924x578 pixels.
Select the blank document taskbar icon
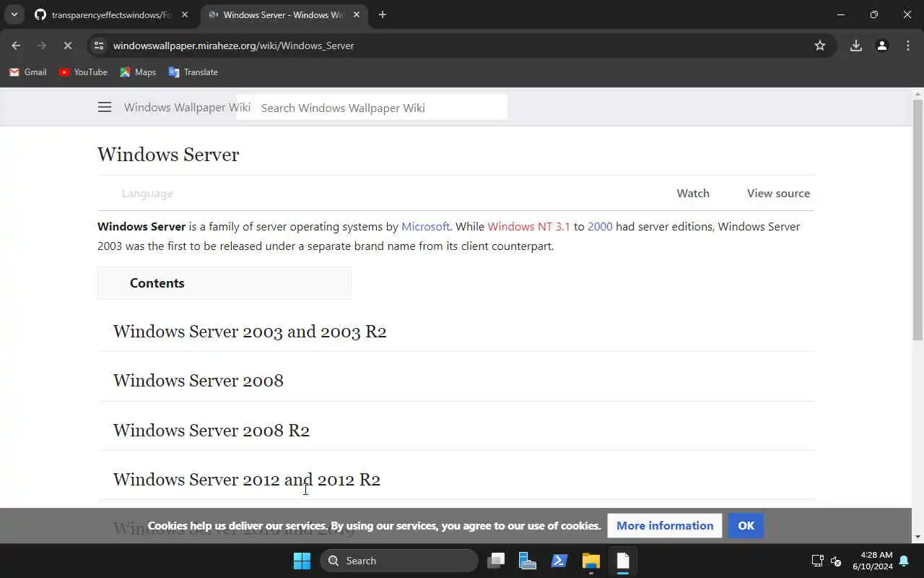click(x=623, y=561)
